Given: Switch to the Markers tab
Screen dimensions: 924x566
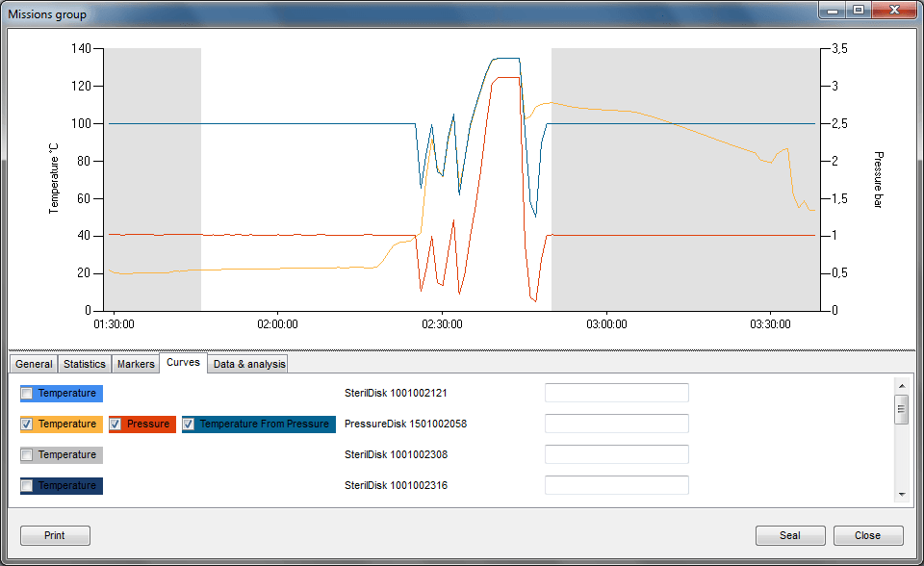Looking at the screenshot, I should coord(135,363).
